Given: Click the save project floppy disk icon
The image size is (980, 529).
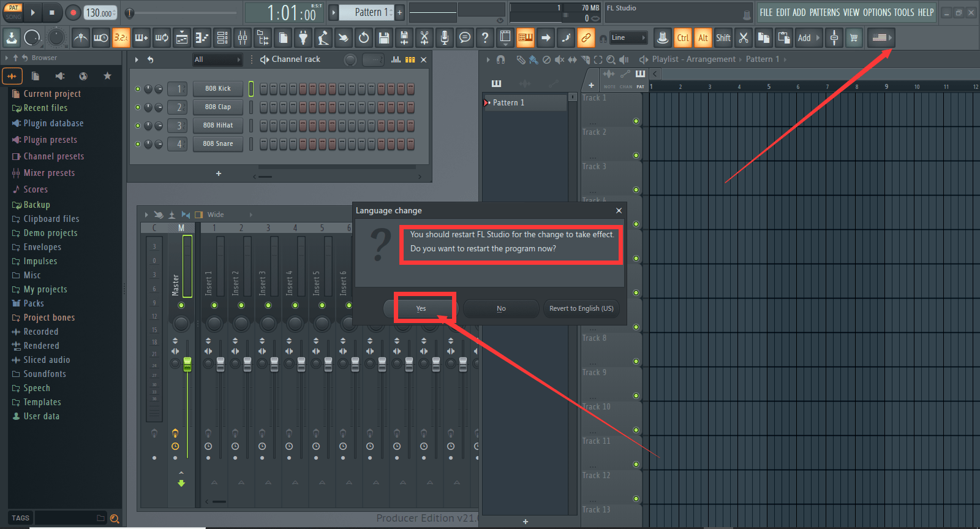Looking at the screenshot, I should click(x=384, y=38).
